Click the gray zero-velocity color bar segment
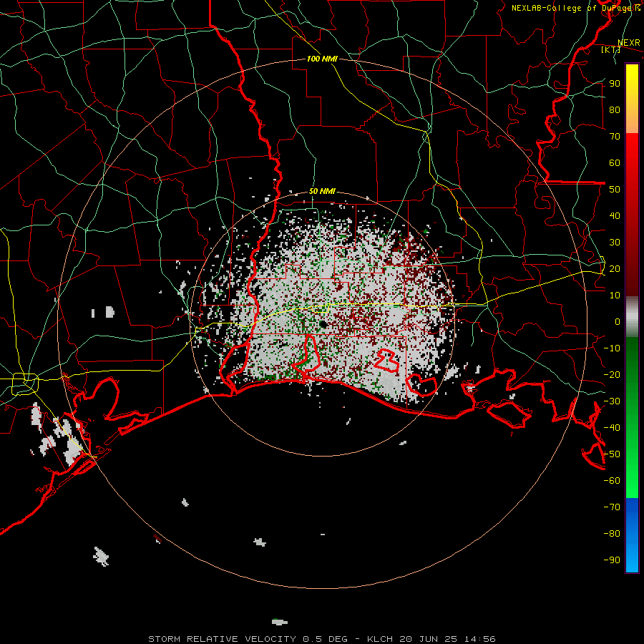The height and width of the screenshot is (644, 644). pos(632,317)
